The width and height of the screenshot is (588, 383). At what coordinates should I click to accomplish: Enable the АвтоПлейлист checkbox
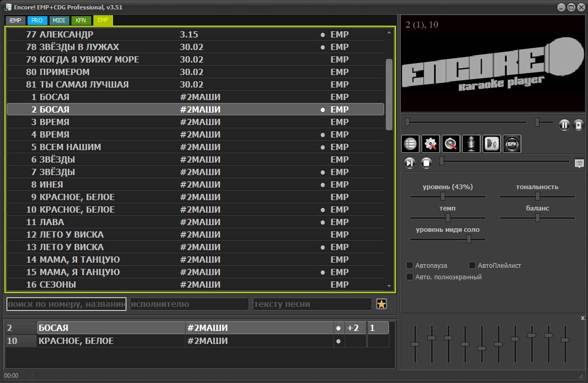[x=472, y=265]
